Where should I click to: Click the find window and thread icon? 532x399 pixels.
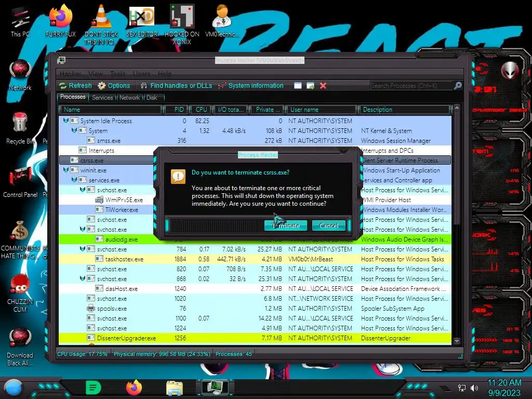(310, 86)
